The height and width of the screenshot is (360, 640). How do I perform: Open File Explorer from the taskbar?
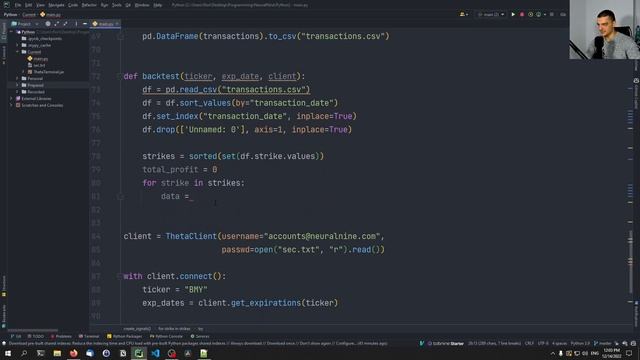coord(57,353)
